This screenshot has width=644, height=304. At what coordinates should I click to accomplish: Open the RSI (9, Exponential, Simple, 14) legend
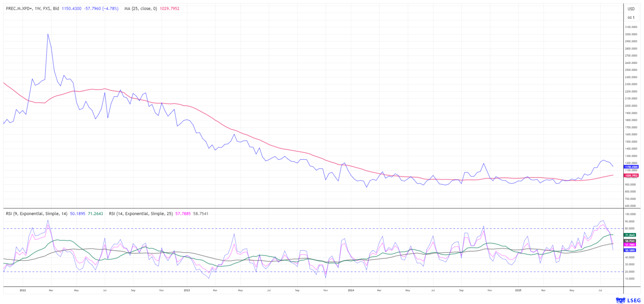[37, 214]
